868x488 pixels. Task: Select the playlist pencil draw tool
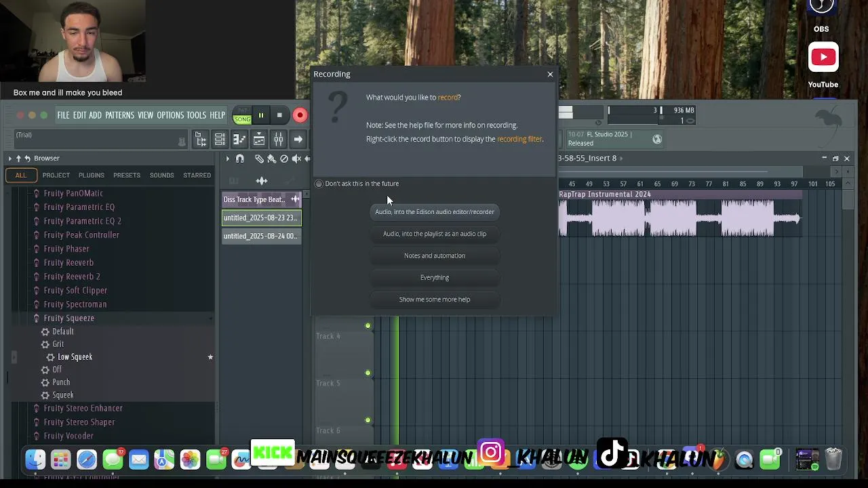[x=259, y=159]
